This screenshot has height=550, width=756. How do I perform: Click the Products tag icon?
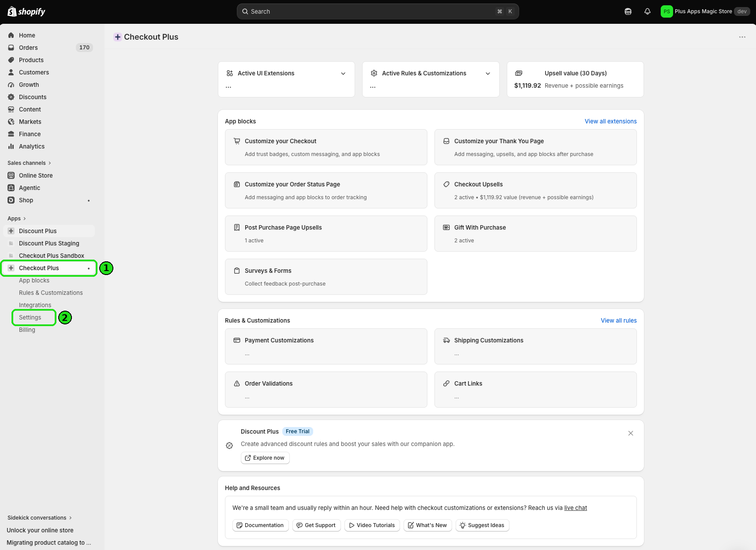11,60
